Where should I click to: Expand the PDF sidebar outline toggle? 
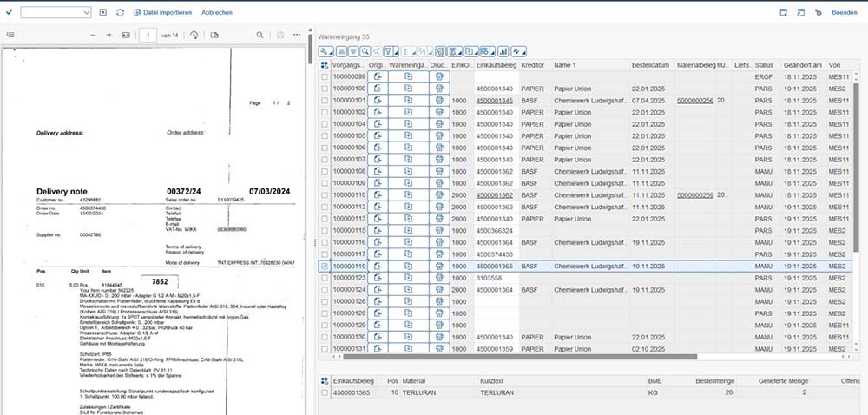pos(10,35)
